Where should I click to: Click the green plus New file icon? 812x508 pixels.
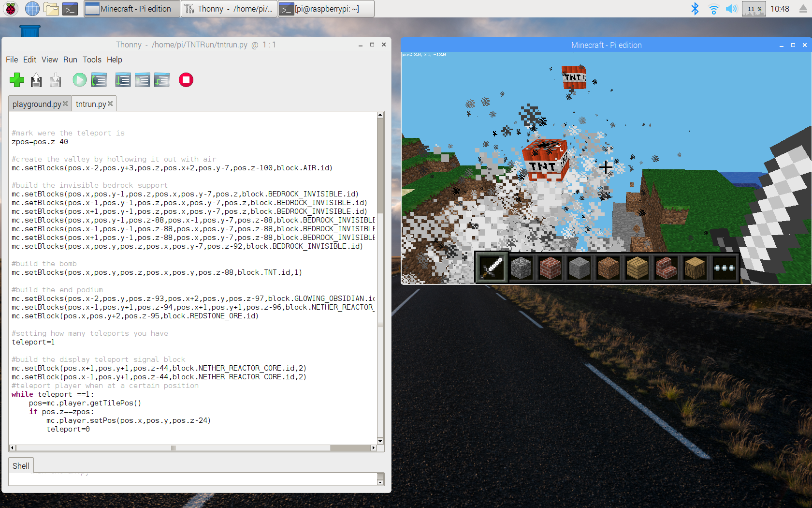pos(17,80)
